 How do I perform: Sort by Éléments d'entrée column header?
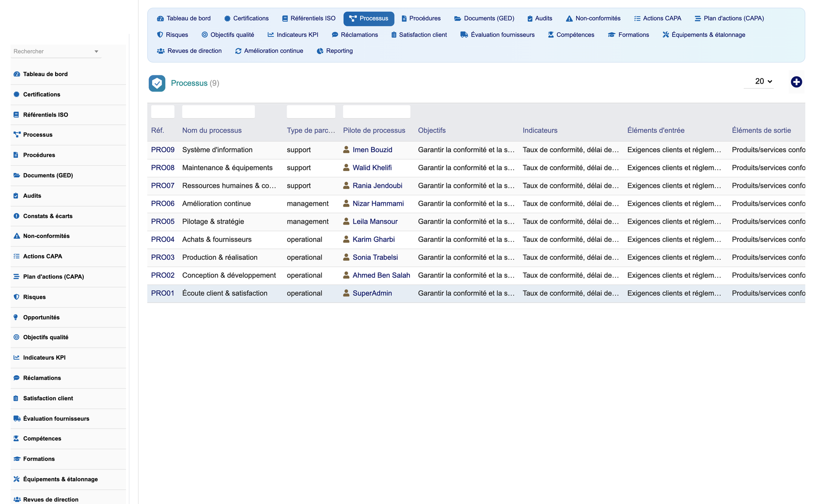point(655,130)
